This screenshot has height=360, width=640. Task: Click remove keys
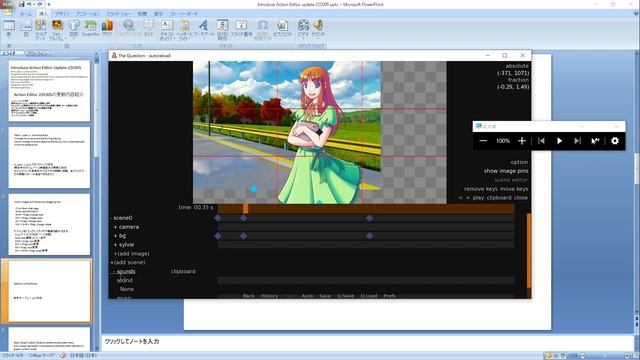point(481,189)
